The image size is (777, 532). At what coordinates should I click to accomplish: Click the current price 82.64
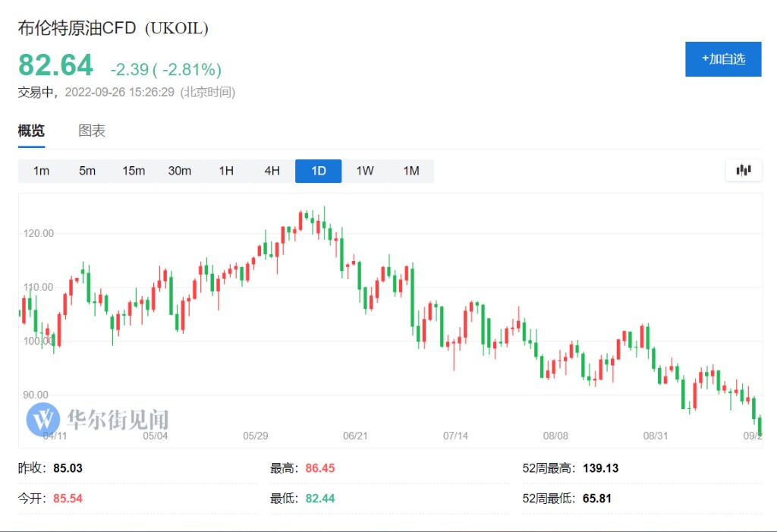point(55,66)
